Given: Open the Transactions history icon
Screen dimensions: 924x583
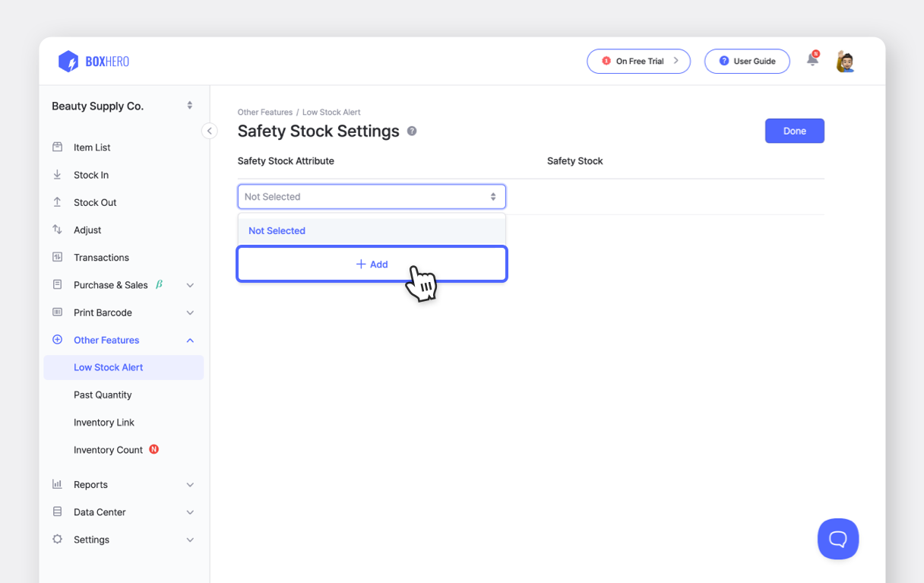Looking at the screenshot, I should point(58,257).
